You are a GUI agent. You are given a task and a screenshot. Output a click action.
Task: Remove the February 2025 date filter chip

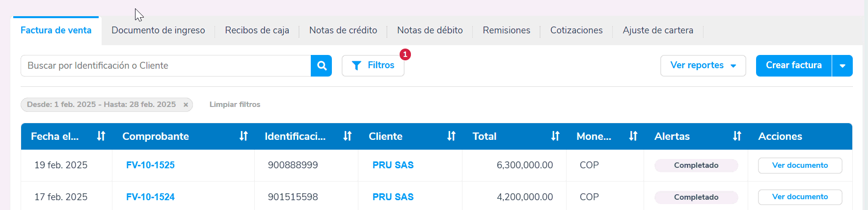coord(186,105)
